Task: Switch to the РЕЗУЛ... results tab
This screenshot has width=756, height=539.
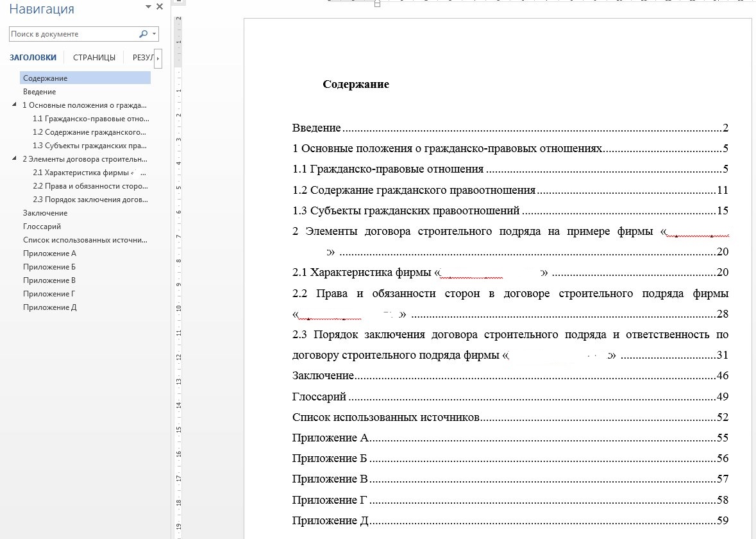Action: point(143,57)
